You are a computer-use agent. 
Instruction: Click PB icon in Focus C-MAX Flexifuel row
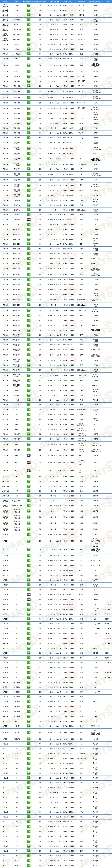[x=29, y=164]
